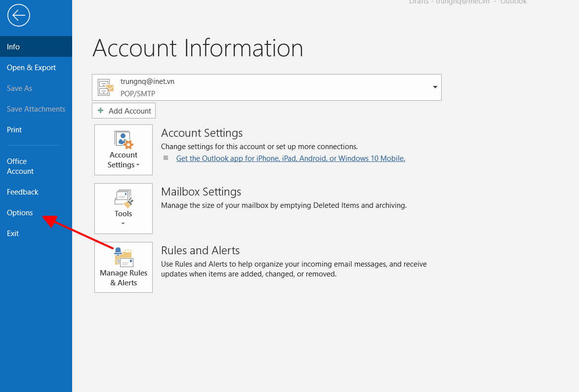
Task: Open the Print page
Action: point(36,129)
